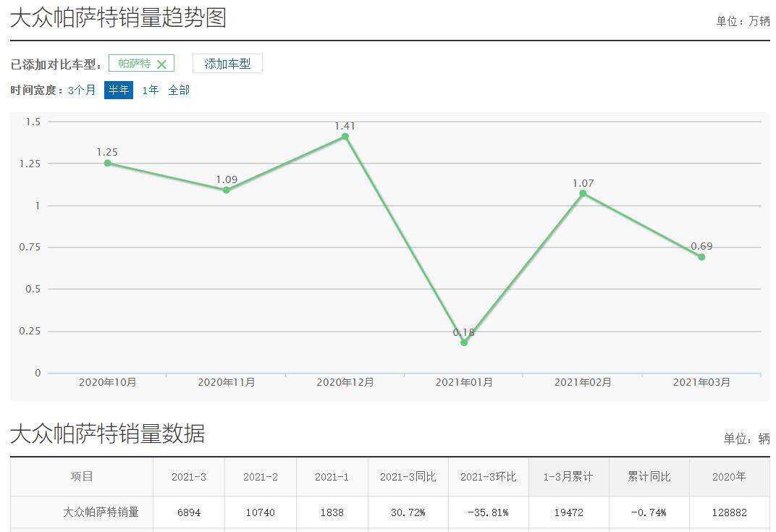Click the cell value 128882

coord(729,512)
